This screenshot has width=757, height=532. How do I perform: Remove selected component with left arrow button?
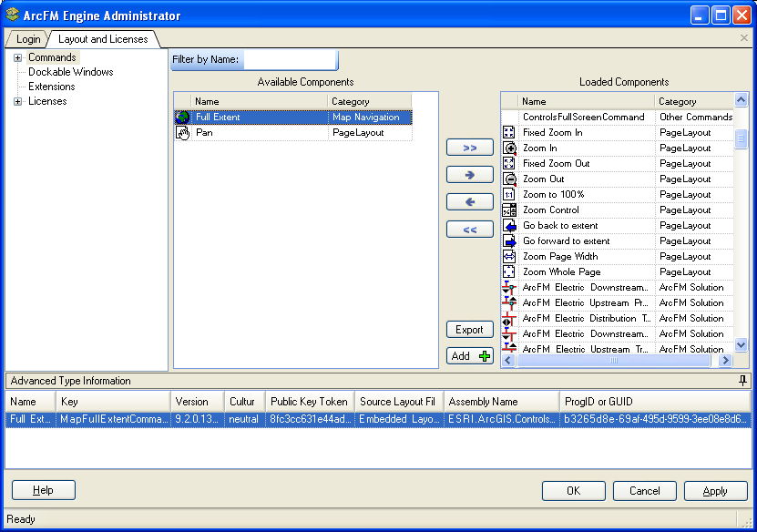pos(470,202)
